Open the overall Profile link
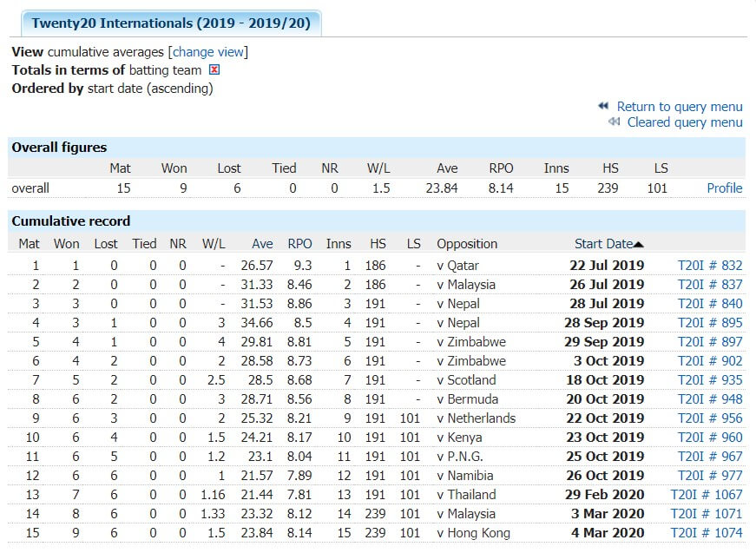 coord(725,188)
